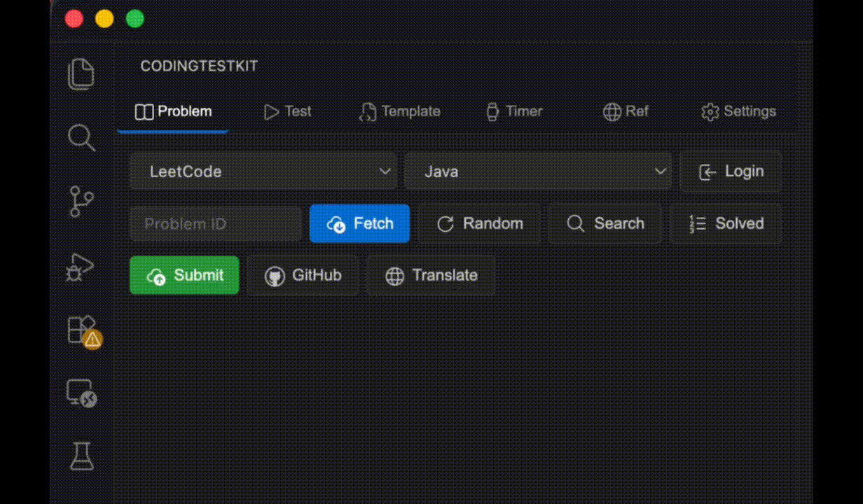The width and height of the screenshot is (863, 504).
Task: Click the Login button
Action: [731, 171]
